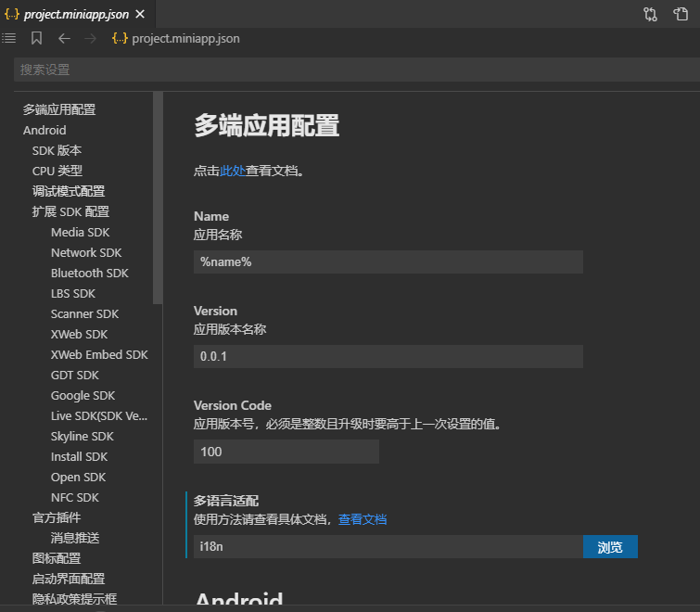The image size is (700, 612).
Task: Close the project.miniapp.json tab
Action: tap(140, 14)
